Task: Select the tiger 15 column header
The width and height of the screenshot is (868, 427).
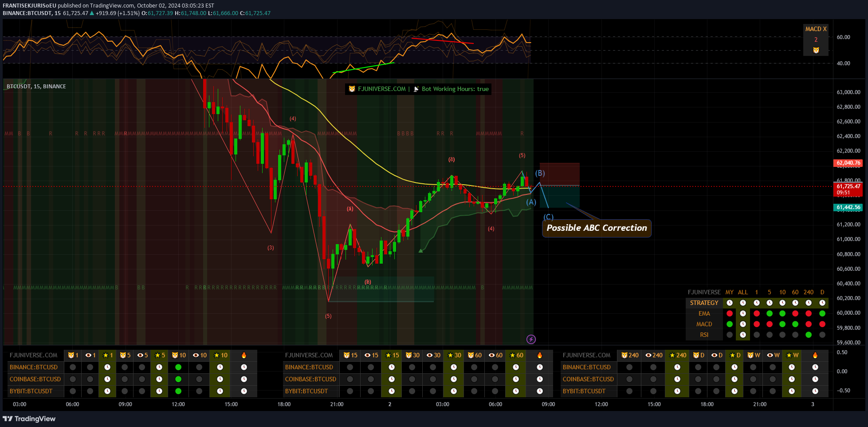Action: pyautogui.click(x=350, y=355)
